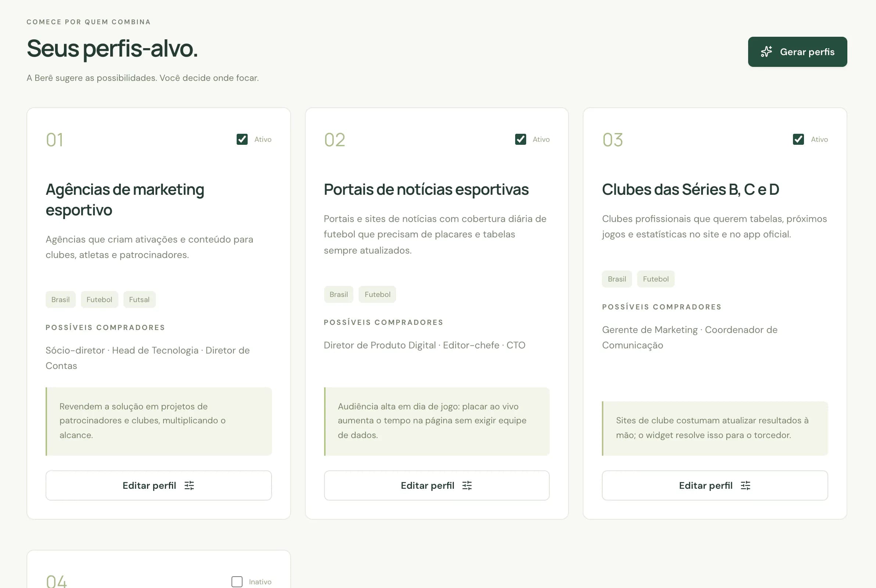Click the Inativo label on card 04
The height and width of the screenshot is (588, 876).
pos(260,582)
